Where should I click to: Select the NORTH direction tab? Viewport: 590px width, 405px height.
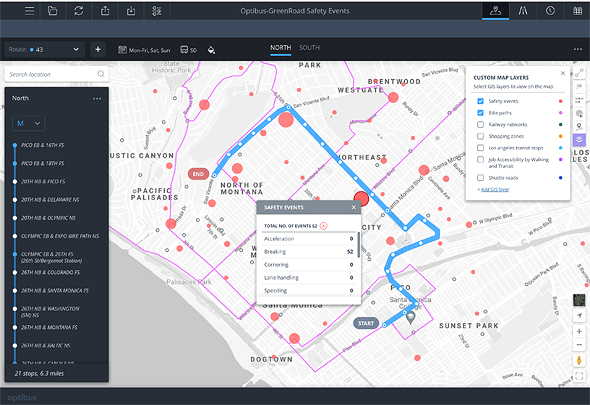tap(280, 48)
